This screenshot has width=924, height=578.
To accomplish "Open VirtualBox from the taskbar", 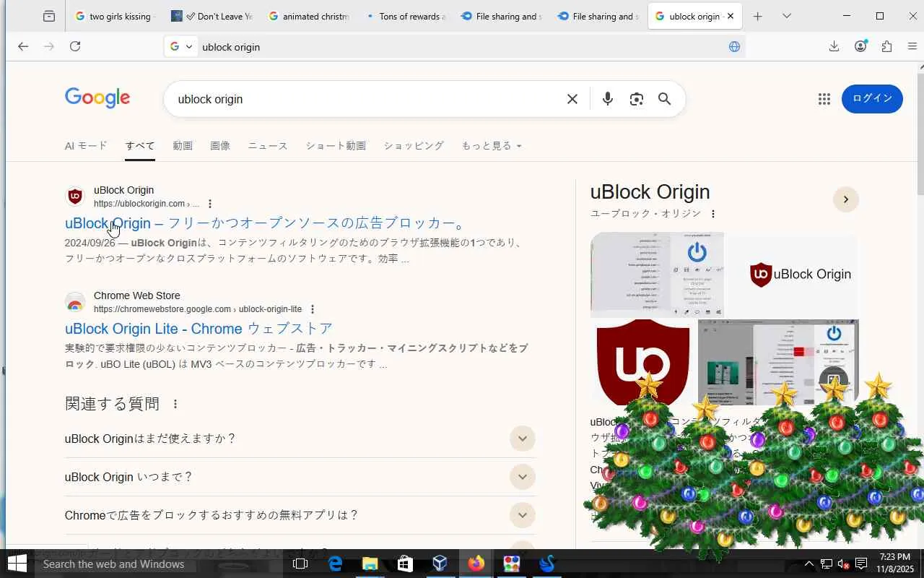I will (x=440, y=564).
